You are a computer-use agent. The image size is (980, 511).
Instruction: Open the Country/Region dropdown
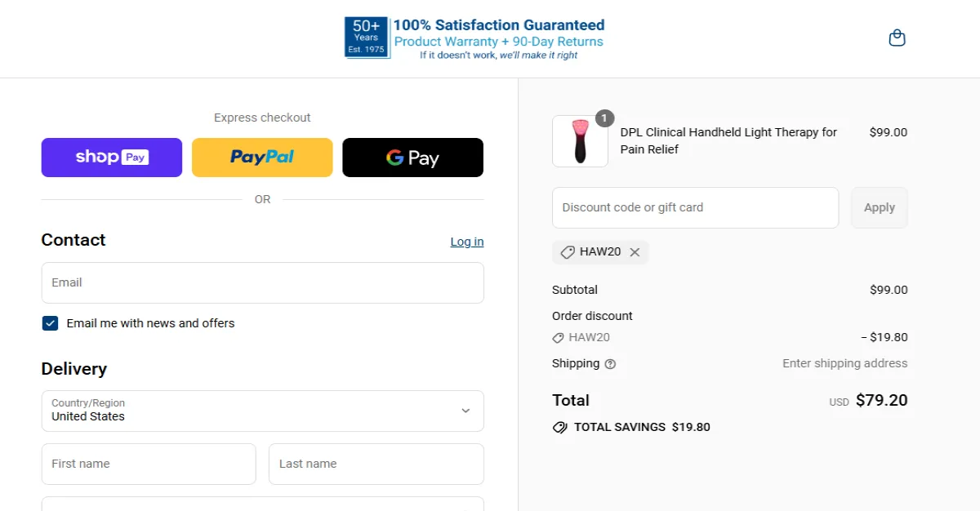click(x=261, y=411)
